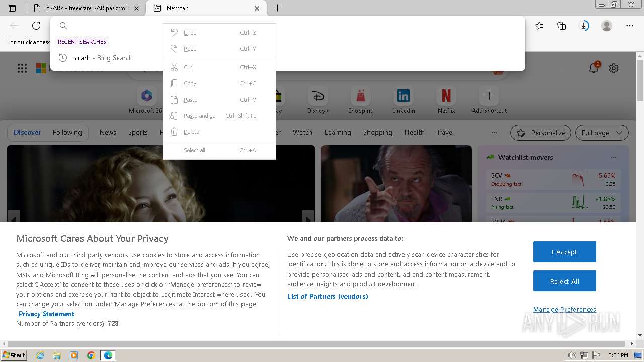This screenshot has width=644, height=362.
Task: Go to previous news story arrow
Action: 14,217
